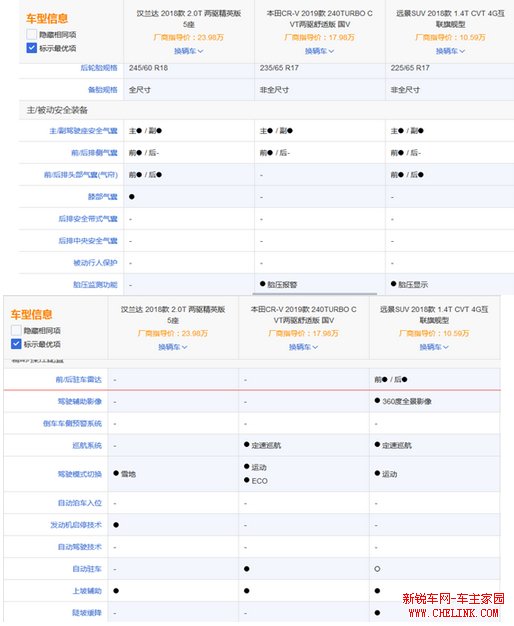Select 定速巡航 in the 本田CR-V column
Image resolution: width=514 pixels, height=626 pixels.
pyautogui.click(x=262, y=446)
